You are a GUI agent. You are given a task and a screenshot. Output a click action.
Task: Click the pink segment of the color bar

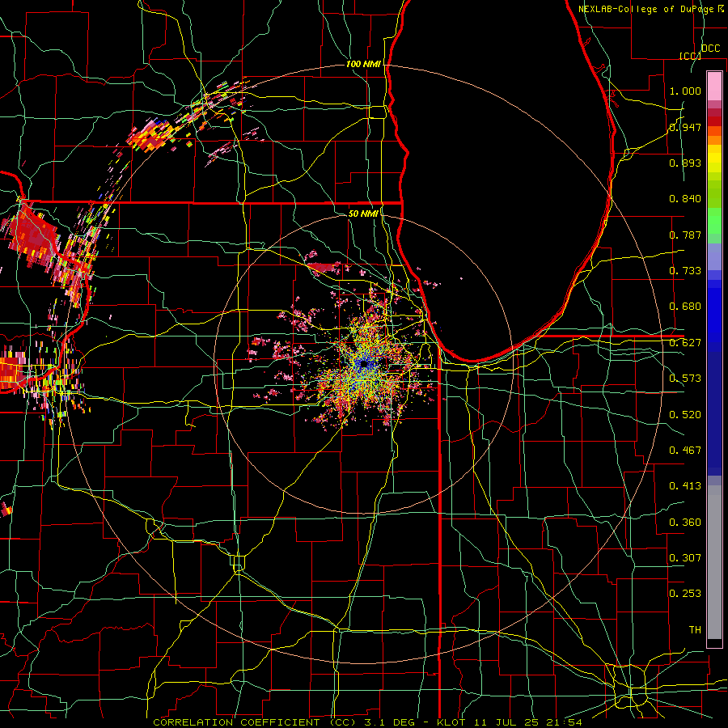(x=714, y=86)
